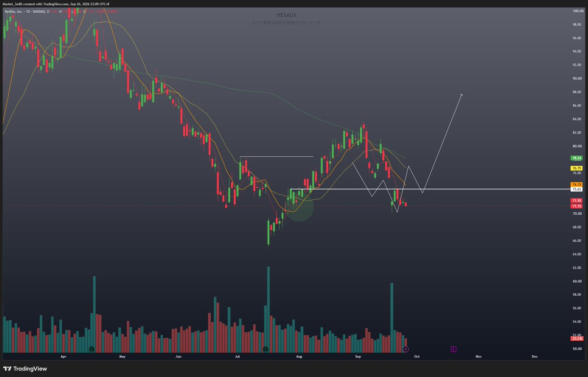This screenshot has height=377, width=588.
Task: Click the Jun label on time axis
Action: click(x=179, y=356)
